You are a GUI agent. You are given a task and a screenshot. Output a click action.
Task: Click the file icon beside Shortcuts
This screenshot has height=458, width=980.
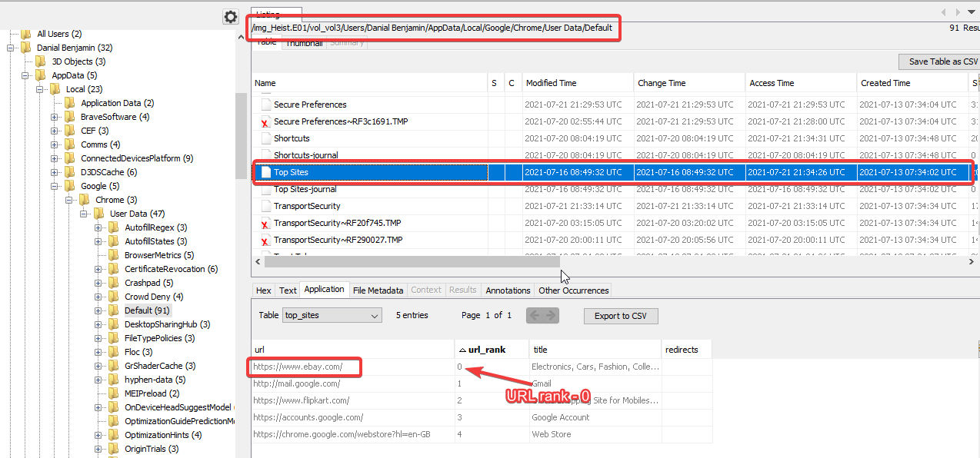[x=266, y=138]
